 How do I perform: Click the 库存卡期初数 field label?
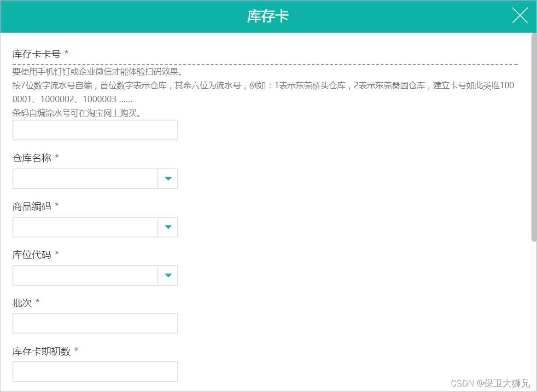click(41, 351)
